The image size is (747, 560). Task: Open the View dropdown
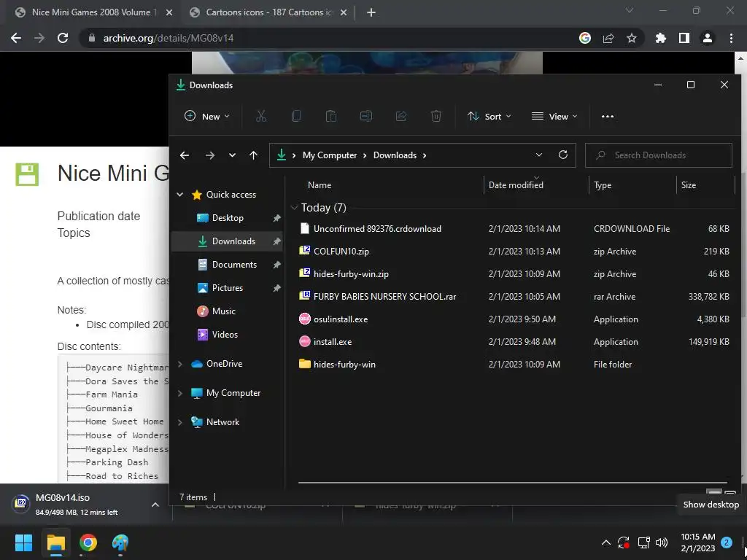tap(554, 116)
